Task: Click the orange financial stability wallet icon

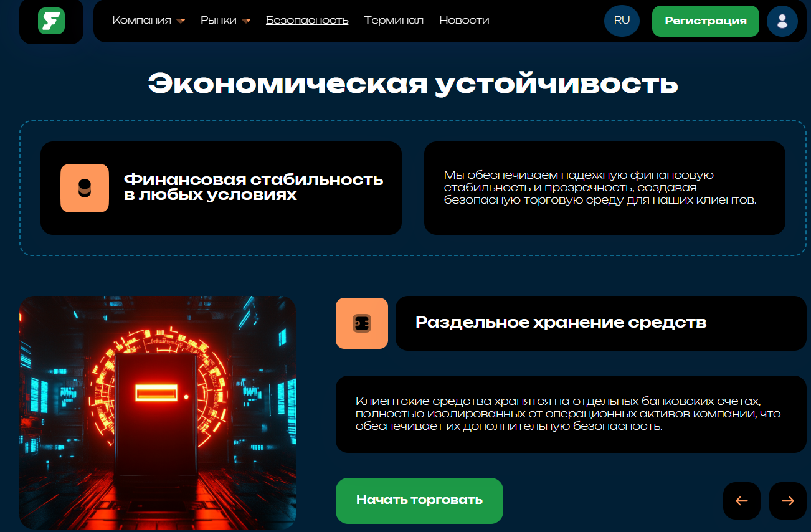Action: pyautogui.click(x=85, y=188)
